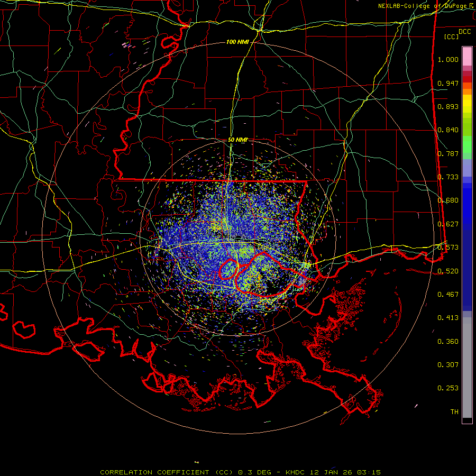Click the [CC] legend unit label
This screenshot has height=476, width=476.
pyautogui.click(x=452, y=36)
